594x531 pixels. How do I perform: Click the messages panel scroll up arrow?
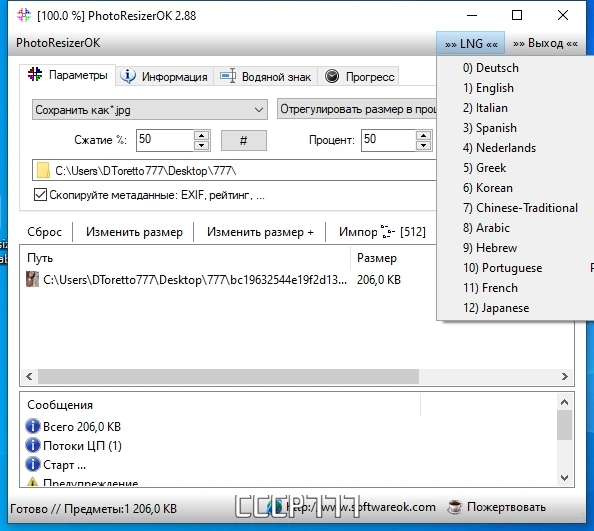coord(564,402)
